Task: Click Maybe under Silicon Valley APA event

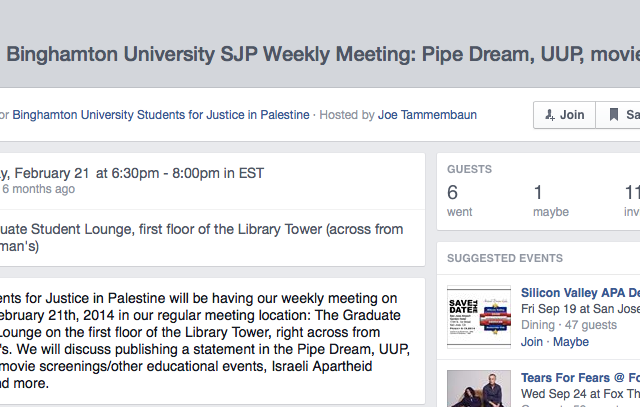Action: 571,342
